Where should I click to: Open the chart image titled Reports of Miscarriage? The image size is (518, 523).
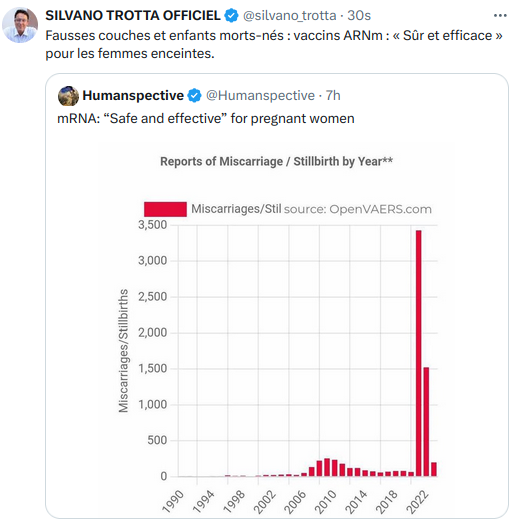pyautogui.click(x=277, y=327)
